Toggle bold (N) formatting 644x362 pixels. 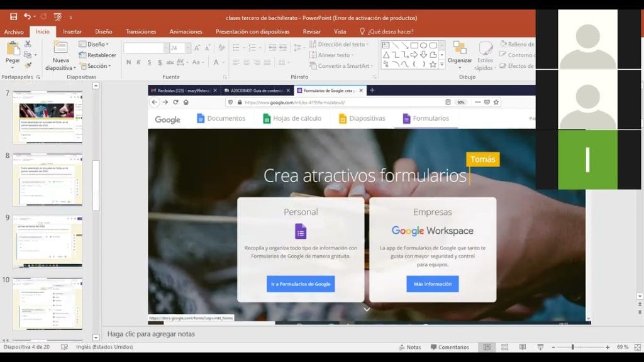coord(129,62)
